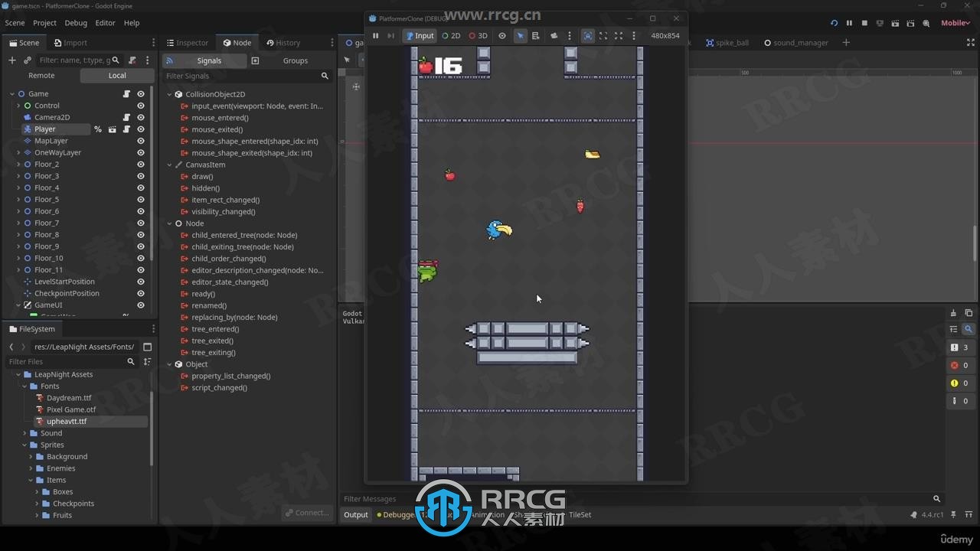Open the Editor menu
980x551 pixels.
pos(105,23)
